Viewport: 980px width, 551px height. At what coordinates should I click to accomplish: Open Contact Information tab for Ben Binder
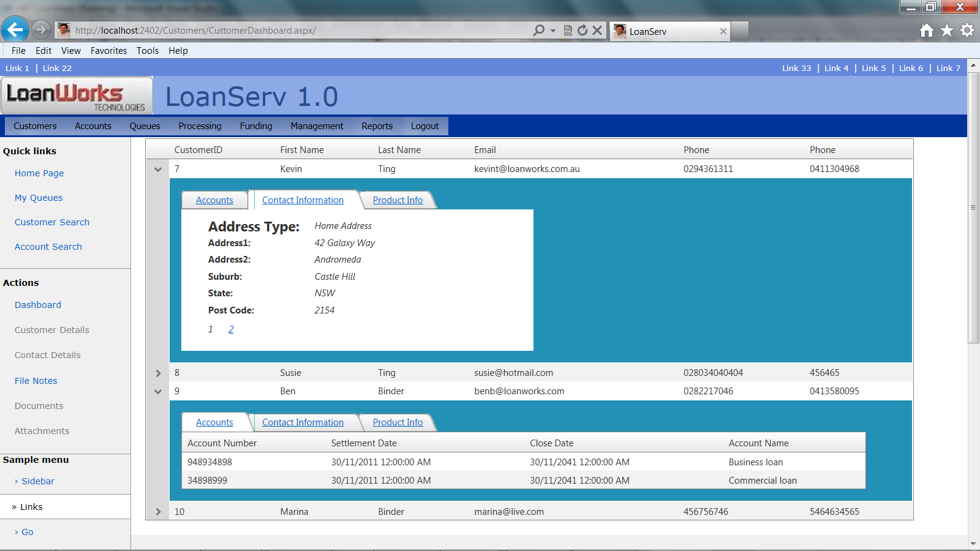pos(303,422)
